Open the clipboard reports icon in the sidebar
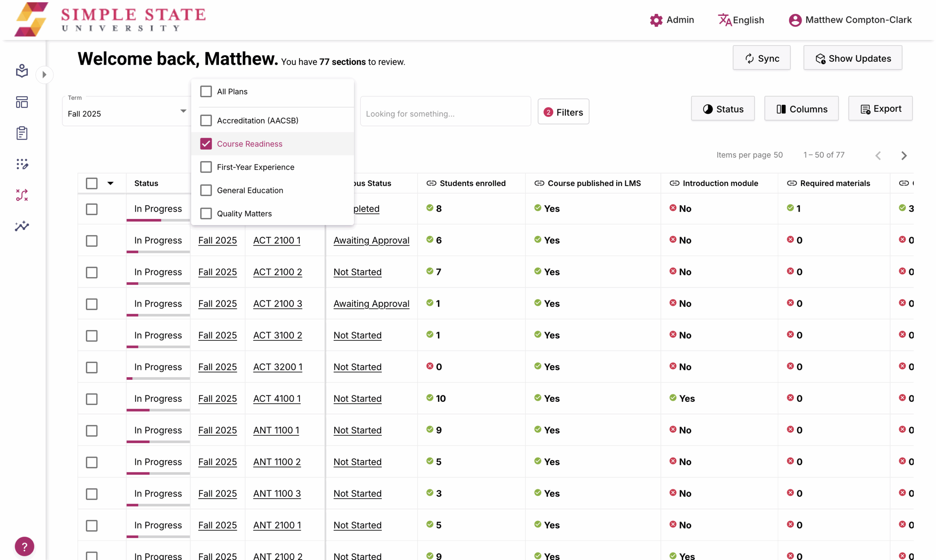The height and width of the screenshot is (560, 936). [22, 133]
